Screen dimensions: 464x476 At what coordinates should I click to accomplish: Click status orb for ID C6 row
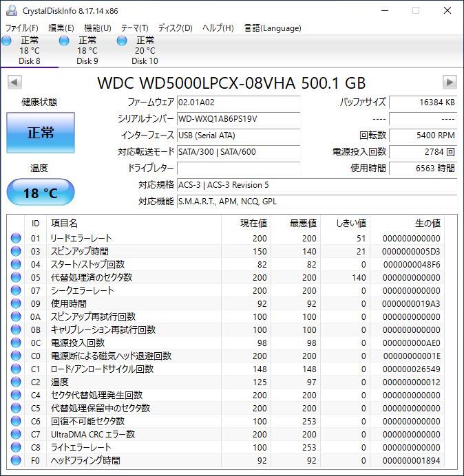pyautogui.click(x=16, y=421)
